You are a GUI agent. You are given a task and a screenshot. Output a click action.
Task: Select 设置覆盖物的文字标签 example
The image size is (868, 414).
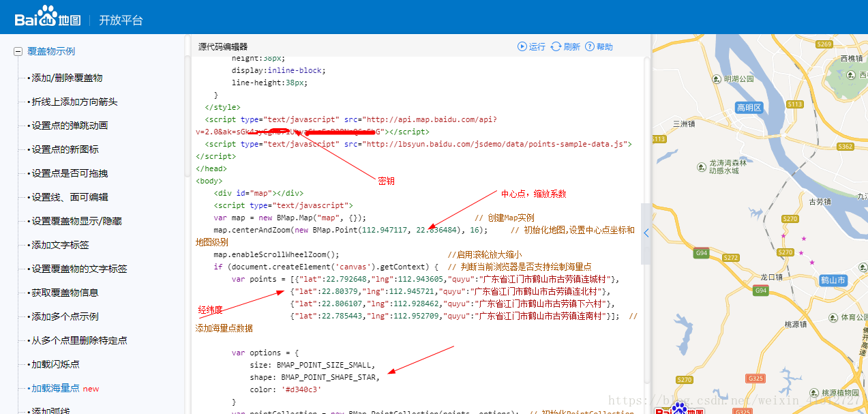pyautogui.click(x=79, y=269)
